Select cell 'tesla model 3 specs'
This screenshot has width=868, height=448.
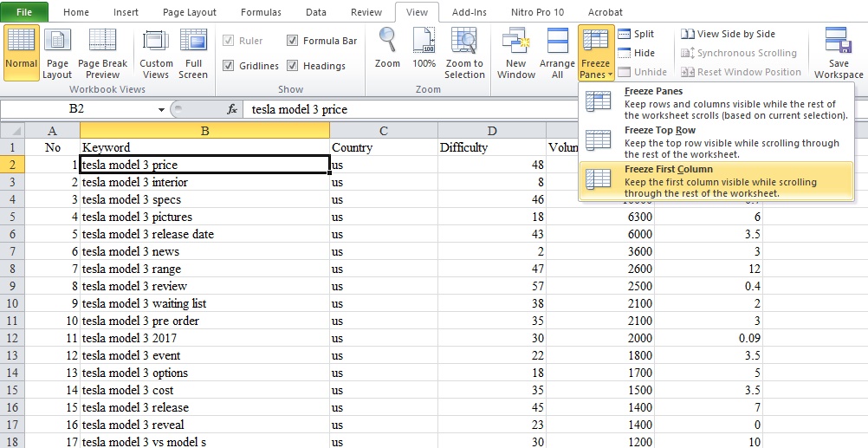tap(204, 199)
